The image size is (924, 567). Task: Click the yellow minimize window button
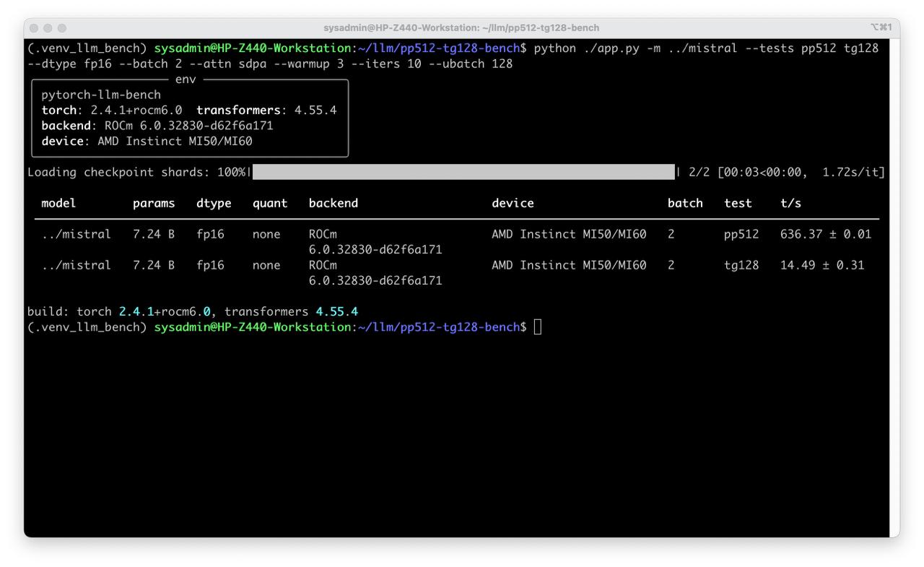[48, 27]
